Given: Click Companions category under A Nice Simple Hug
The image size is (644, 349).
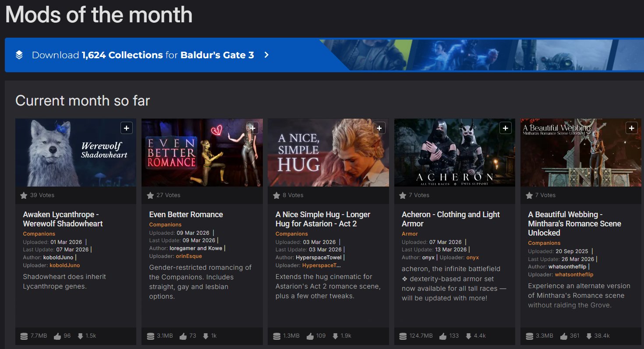Looking at the screenshot, I should 292,234.
